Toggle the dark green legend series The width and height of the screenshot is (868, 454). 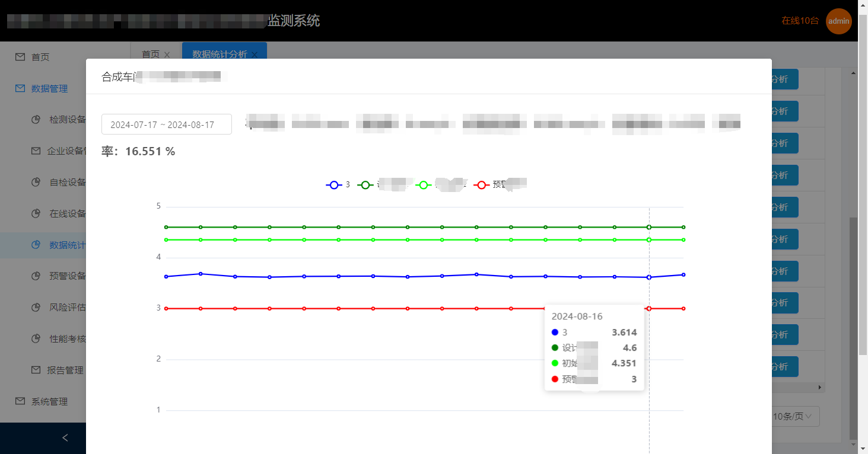(365, 185)
